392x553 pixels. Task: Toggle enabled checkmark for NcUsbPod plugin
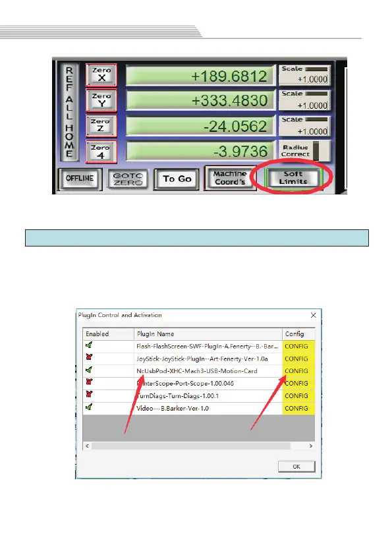point(89,370)
